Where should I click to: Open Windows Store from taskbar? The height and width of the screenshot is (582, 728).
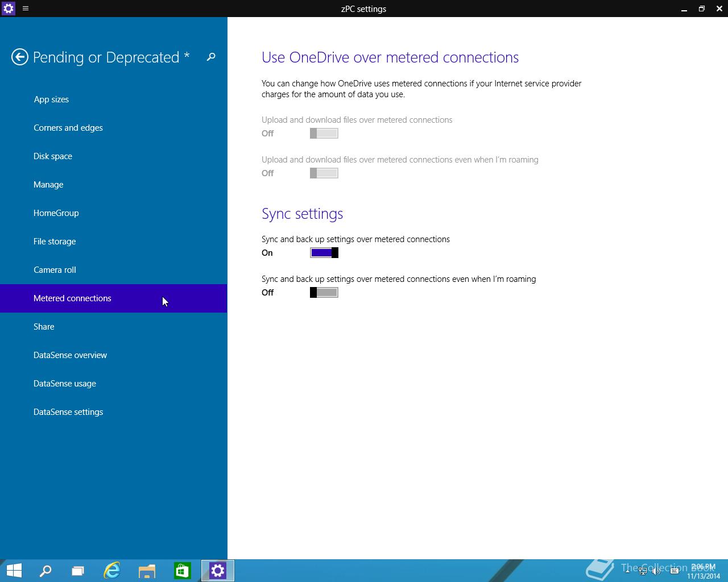(182, 571)
